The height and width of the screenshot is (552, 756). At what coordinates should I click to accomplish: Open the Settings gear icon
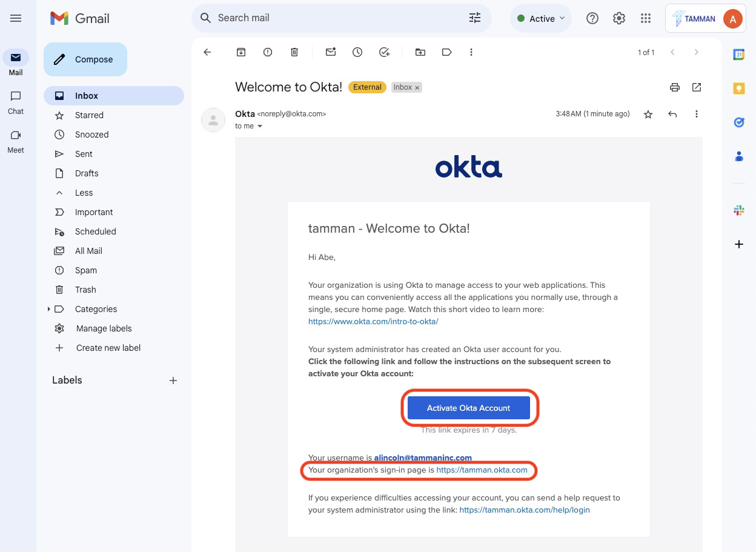click(x=619, y=18)
